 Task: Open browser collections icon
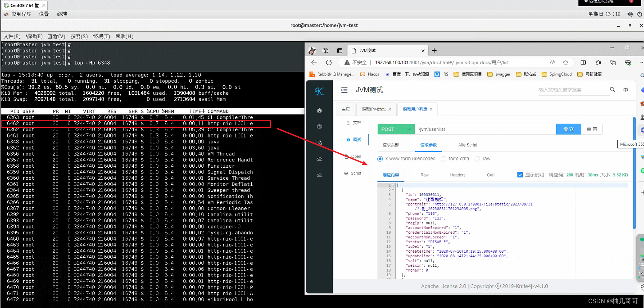coord(613,62)
